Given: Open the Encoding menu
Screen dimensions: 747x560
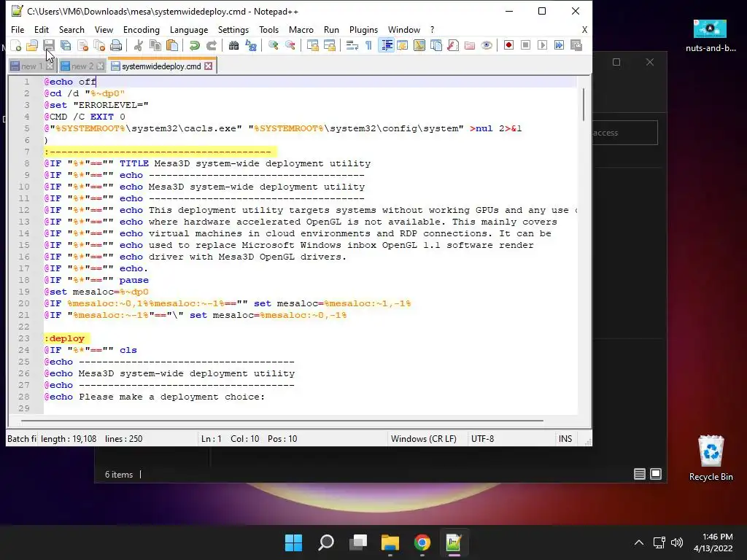Looking at the screenshot, I should click(142, 29).
